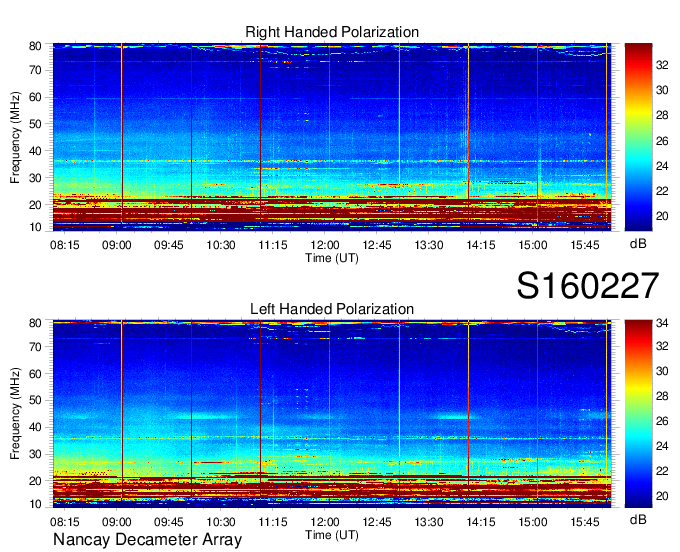Click the left-handed spectrogram plot area
The width and height of the screenshot is (680, 552).
click(332, 414)
